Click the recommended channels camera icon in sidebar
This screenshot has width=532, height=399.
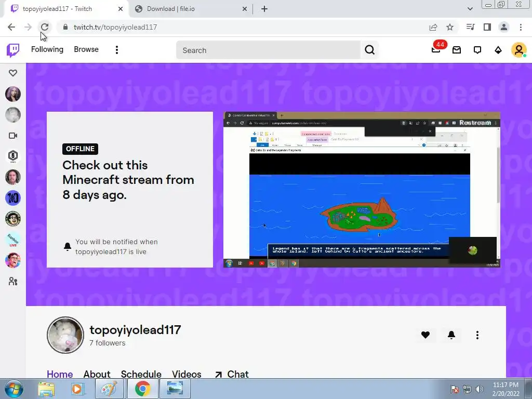(x=13, y=136)
